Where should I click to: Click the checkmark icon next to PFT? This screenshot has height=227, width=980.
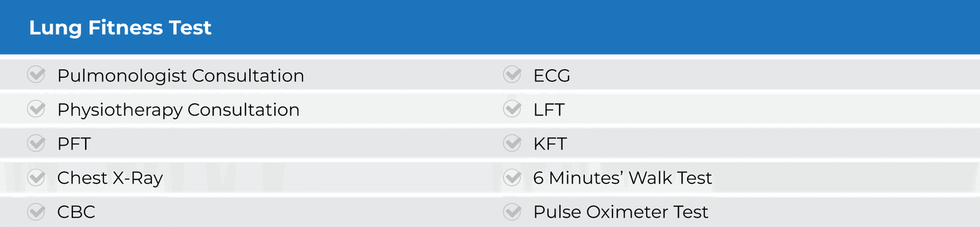click(37, 143)
